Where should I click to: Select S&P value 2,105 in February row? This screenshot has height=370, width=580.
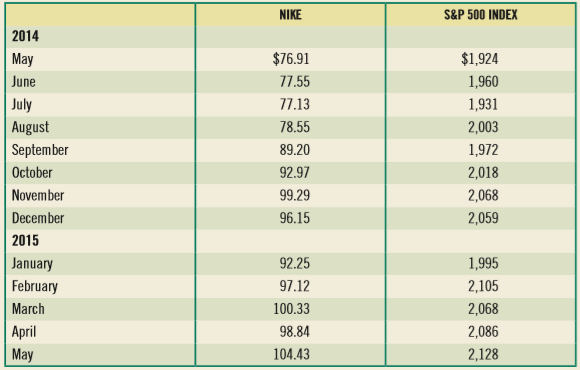(x=483, y=286)
